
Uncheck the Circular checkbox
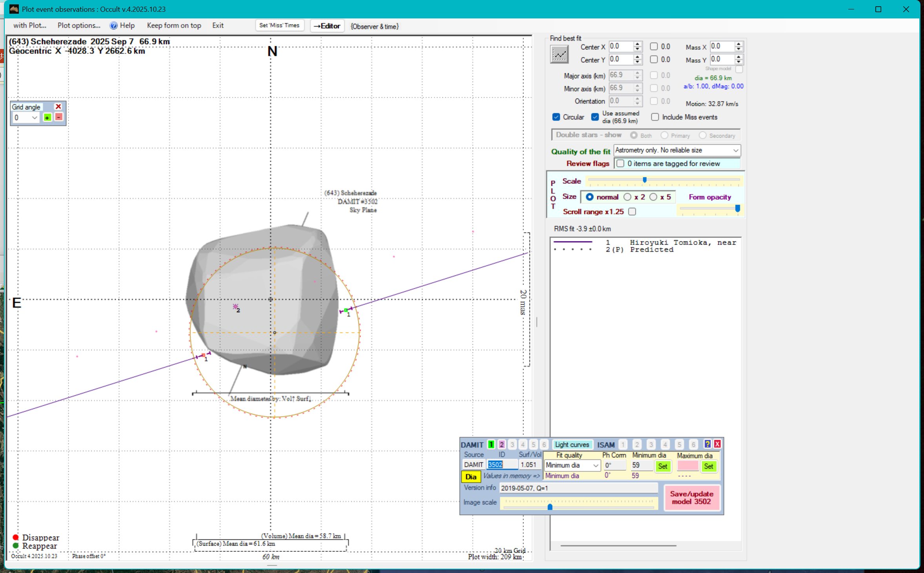point(556,117)
